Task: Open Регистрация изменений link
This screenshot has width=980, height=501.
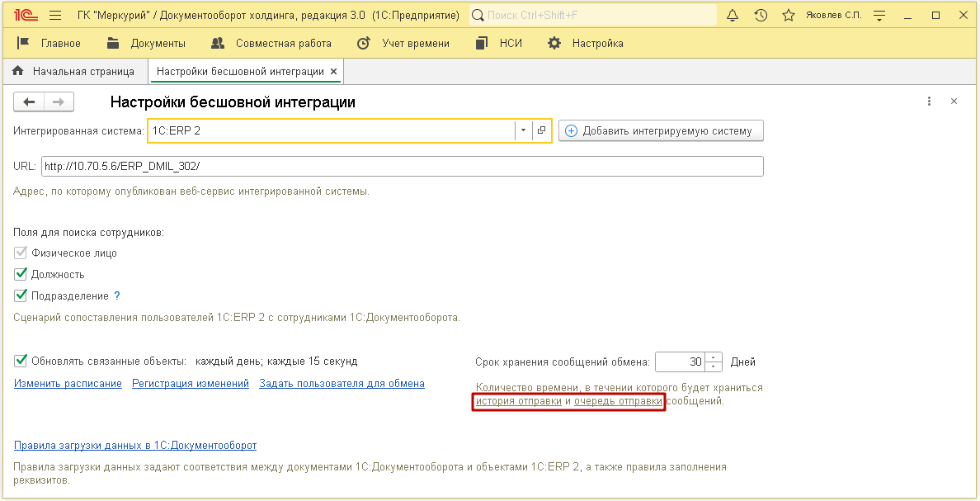Action: point(190,384)
